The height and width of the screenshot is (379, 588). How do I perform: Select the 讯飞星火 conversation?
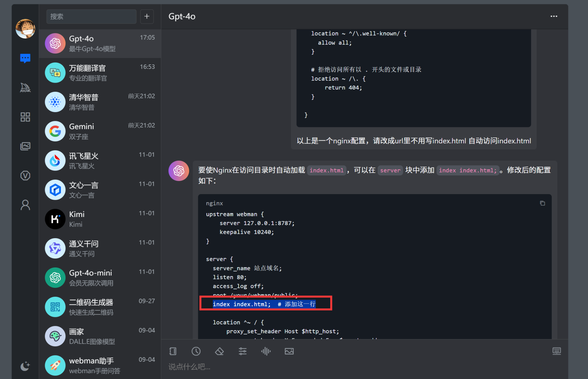tap(100, 160)
